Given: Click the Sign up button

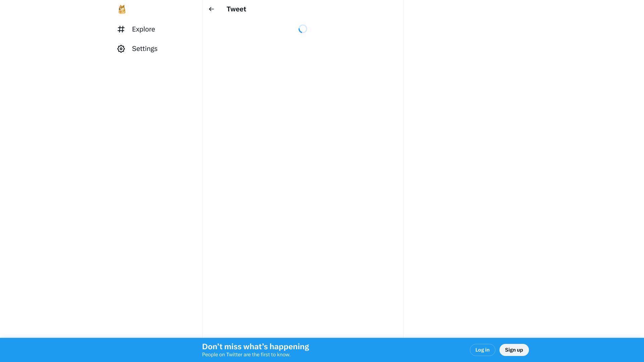Looking at the screenshot, I should click(514, 350).
